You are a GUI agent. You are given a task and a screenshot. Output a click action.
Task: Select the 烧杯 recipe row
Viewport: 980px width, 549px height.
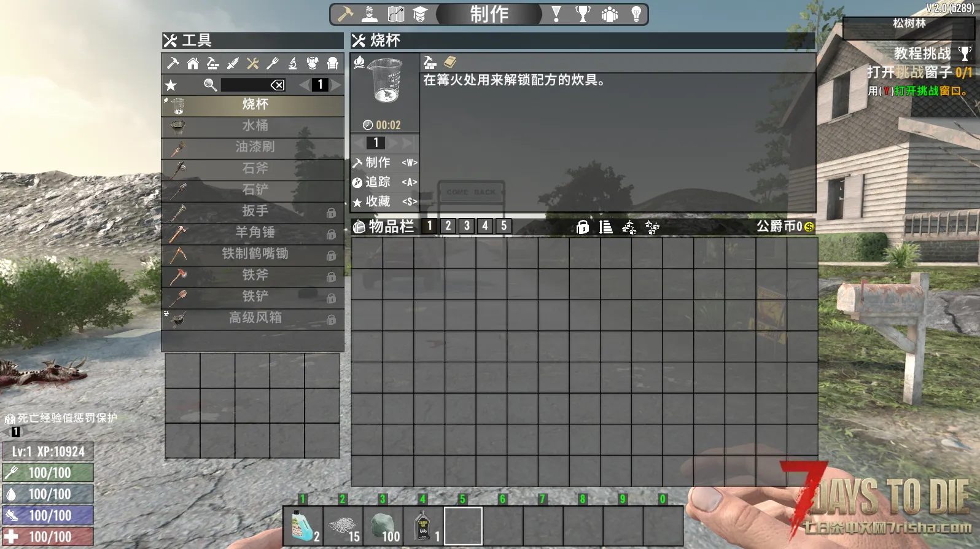(252, 104)
